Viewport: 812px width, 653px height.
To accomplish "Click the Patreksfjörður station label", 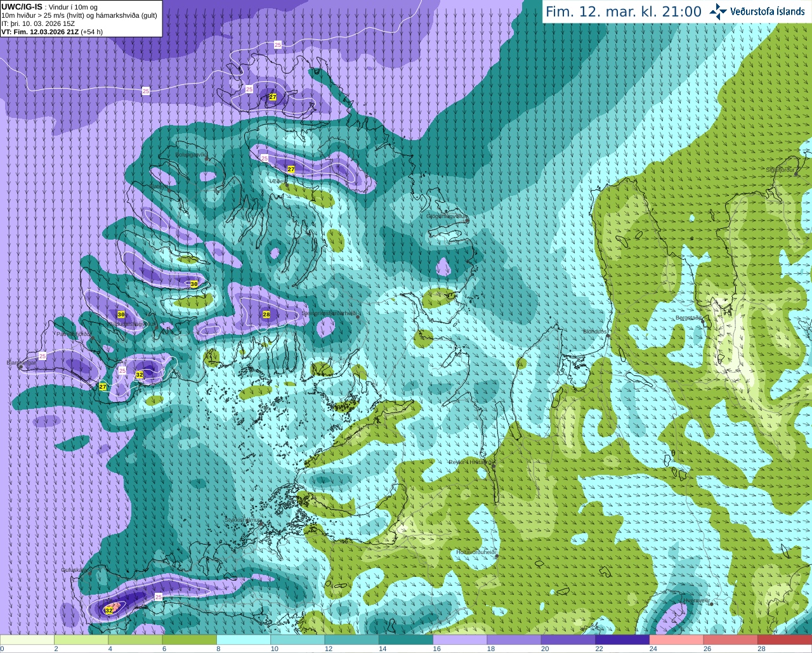I will pos(74,334).
